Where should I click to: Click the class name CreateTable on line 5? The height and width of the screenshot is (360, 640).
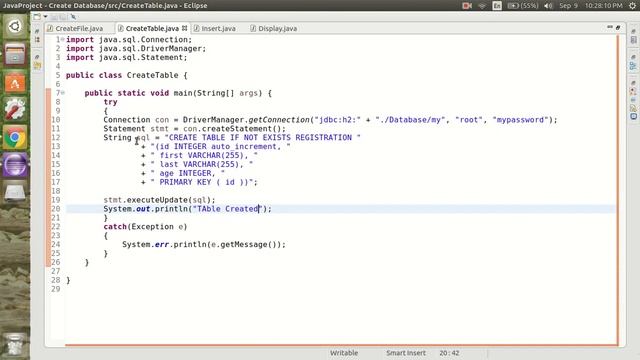click(x=152, y=75)
